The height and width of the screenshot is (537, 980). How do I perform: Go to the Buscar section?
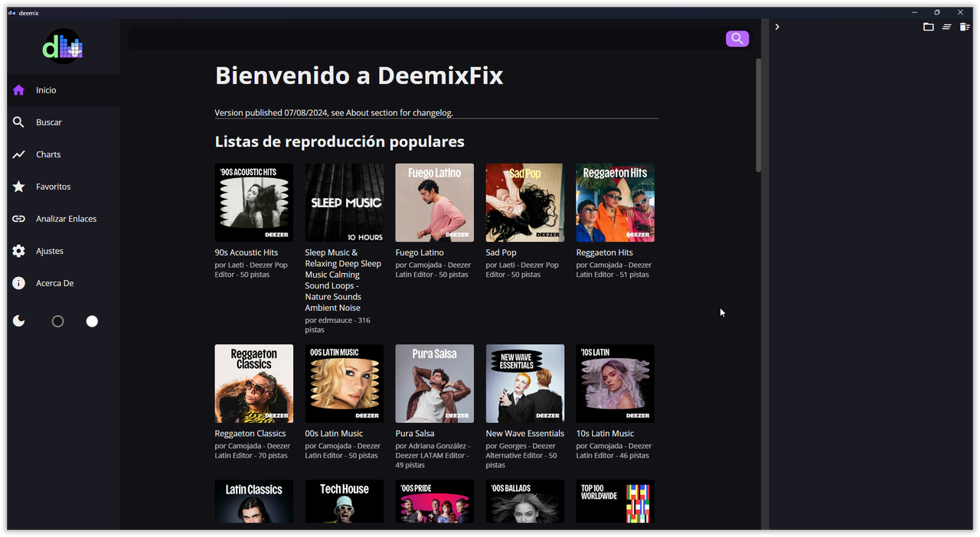click(x=64, y=122)
